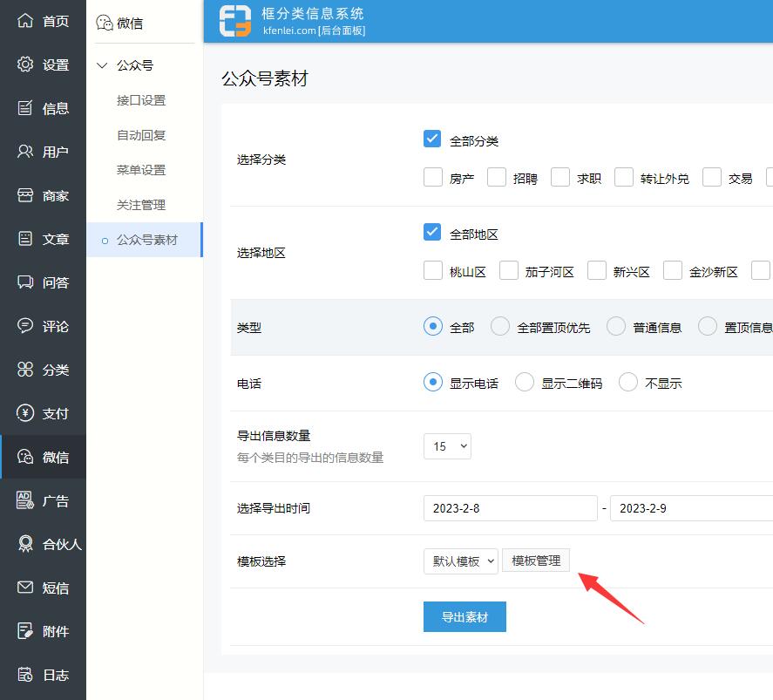Select the 显示二维码 radio option
Viewport: 773px width, 700px height.
click(525, 383)
